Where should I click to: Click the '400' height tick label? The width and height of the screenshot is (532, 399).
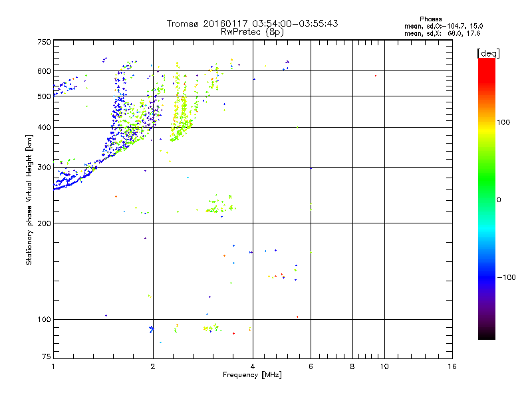click(44, 127)
